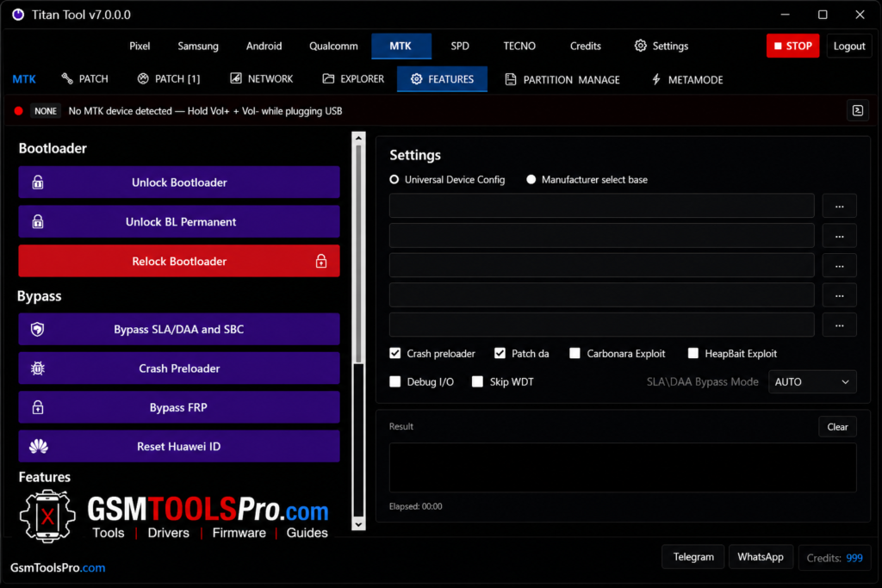882x588 pixels.
Task: Click the fifth file browse ellipsis button
Action: tap(839, 325)
